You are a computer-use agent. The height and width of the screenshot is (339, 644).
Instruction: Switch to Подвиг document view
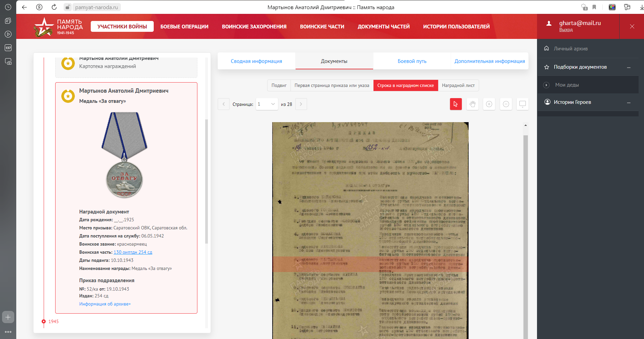279,86
